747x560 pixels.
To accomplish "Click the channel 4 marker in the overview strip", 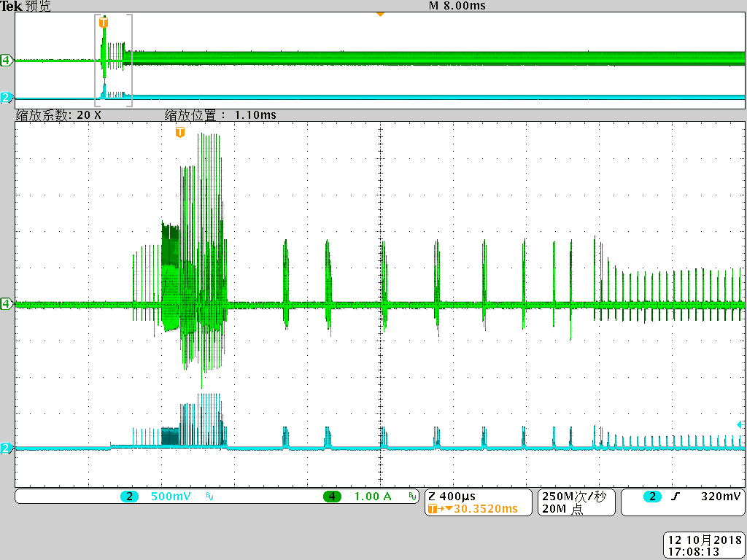I will 7,61.
